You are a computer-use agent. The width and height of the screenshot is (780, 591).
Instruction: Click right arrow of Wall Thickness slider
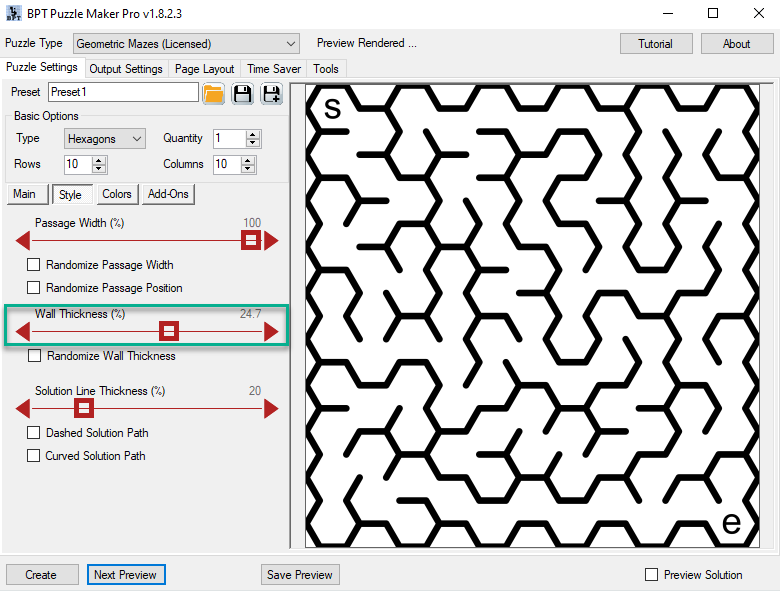pyautogui.click(x=271, y=332)
